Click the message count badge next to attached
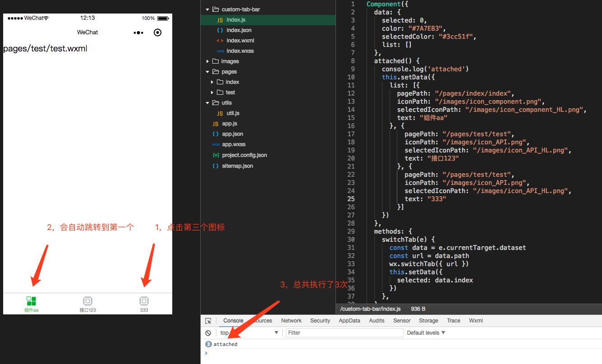Image resolution: width=602 pixels, height=364 pixels. pyautogui.click(x=208, y=344)
